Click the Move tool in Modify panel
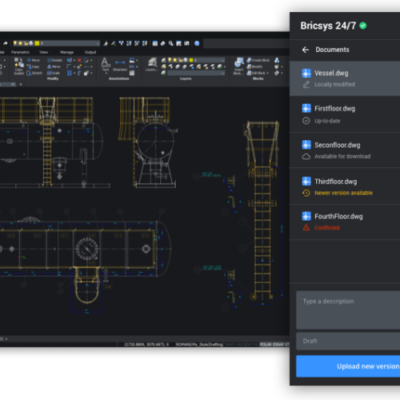 coord(34,60)
